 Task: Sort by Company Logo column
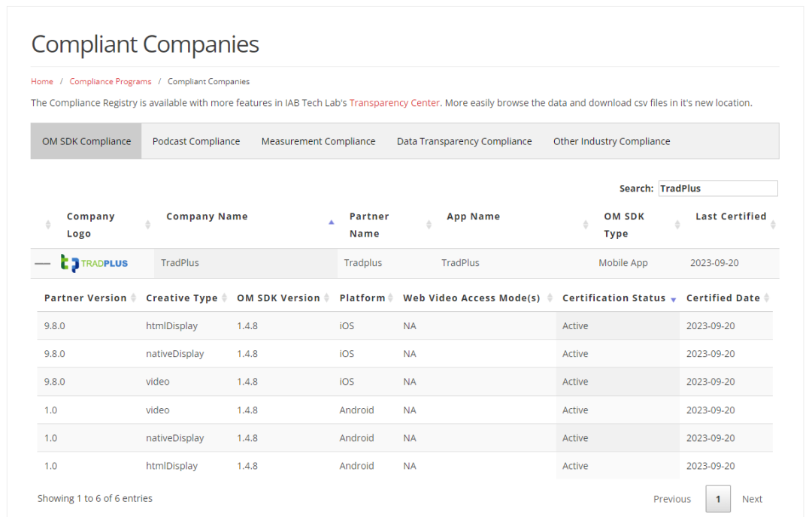pyautogui.click(x=91, y=225)
